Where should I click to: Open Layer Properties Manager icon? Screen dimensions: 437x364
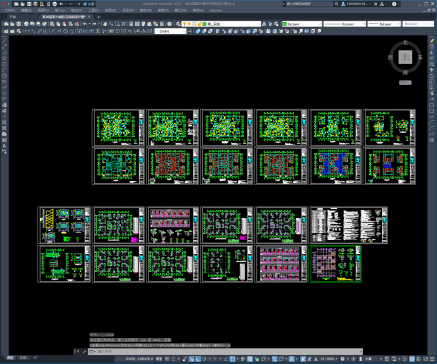(x=178, y=24)
